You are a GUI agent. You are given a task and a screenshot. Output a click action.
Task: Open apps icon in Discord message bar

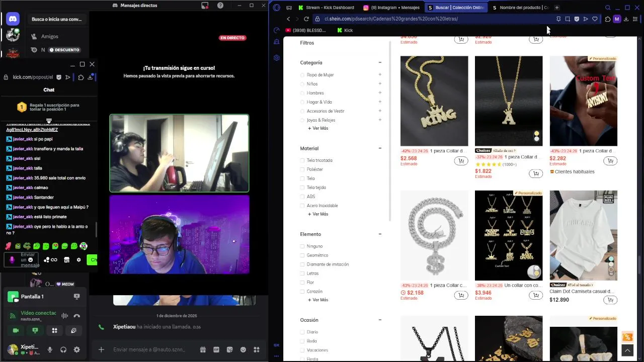pos(257,349)
